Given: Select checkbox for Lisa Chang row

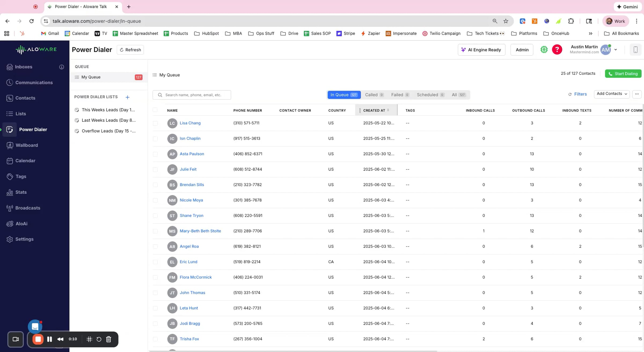Looking at the screenshot, I should coord(155,123).
